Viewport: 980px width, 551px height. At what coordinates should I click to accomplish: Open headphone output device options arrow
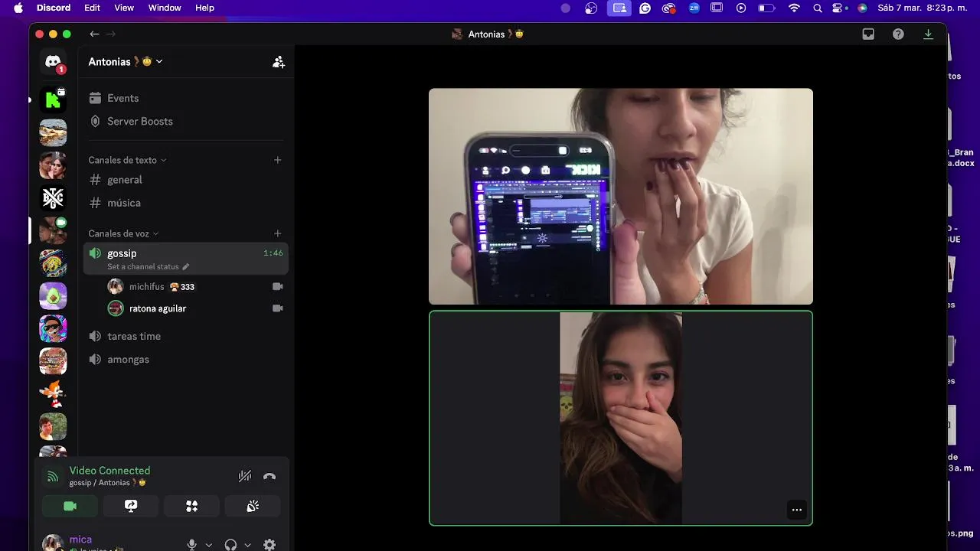pos(247,545)
